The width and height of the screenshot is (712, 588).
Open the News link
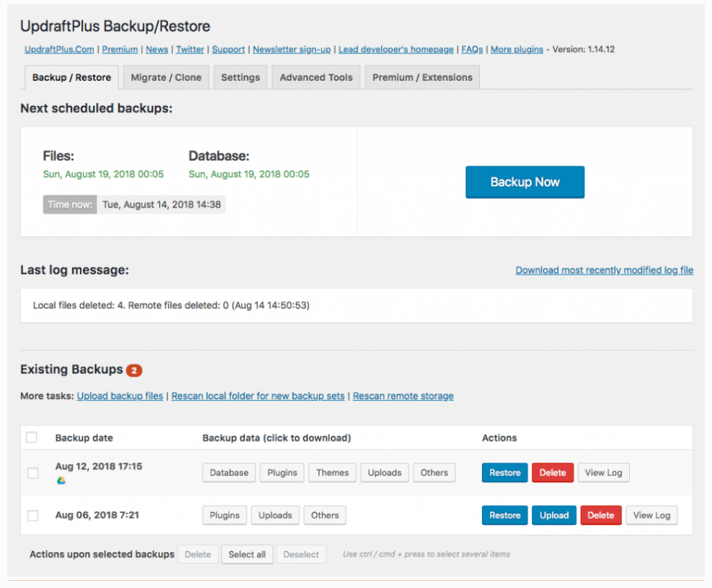tap(156, 50)
